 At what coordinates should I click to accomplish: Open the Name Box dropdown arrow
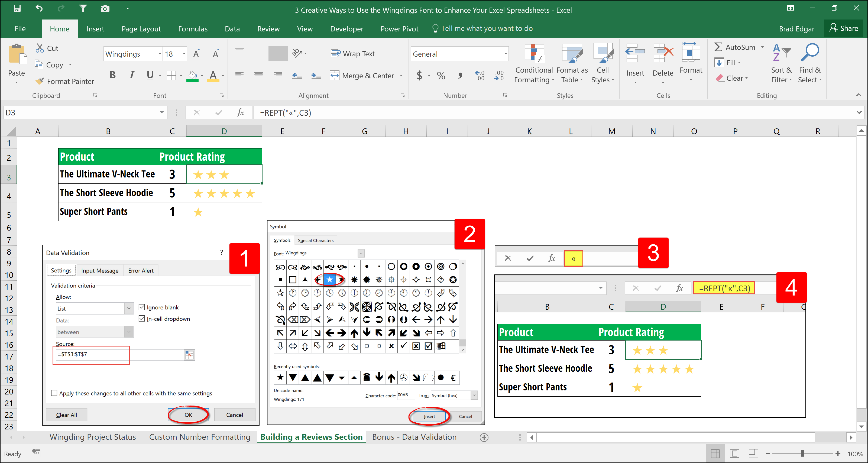click(162, 112)
